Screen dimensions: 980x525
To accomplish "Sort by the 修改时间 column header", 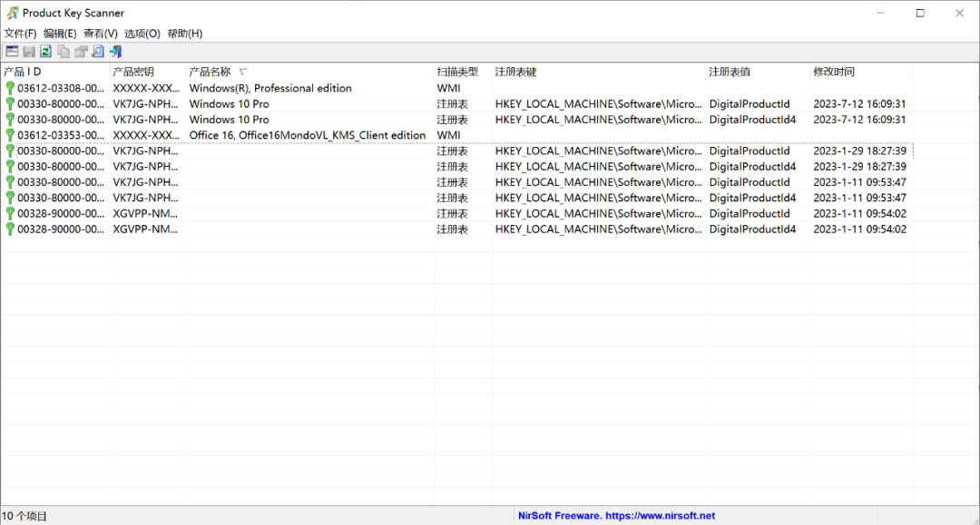I will [x=833, y=72].
